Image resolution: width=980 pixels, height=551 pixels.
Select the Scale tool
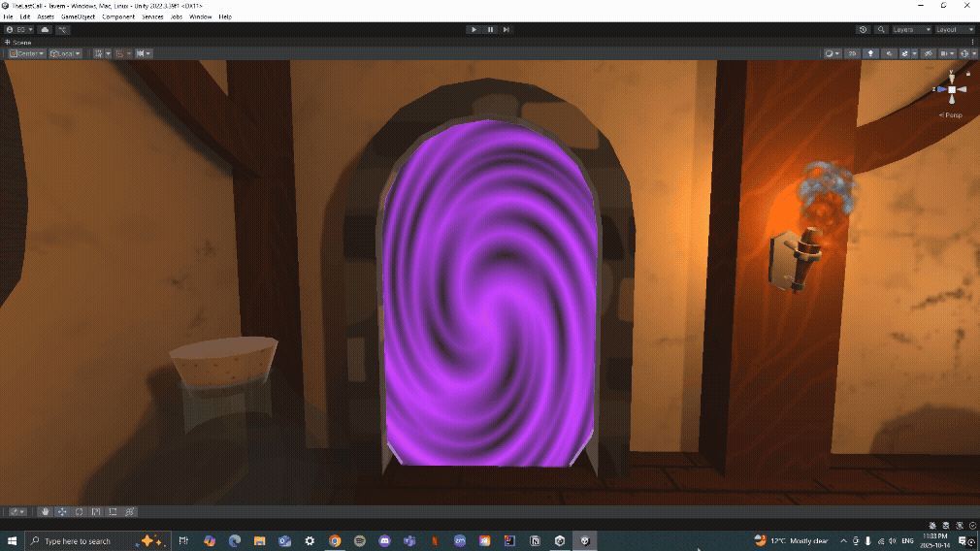[96, 511]
